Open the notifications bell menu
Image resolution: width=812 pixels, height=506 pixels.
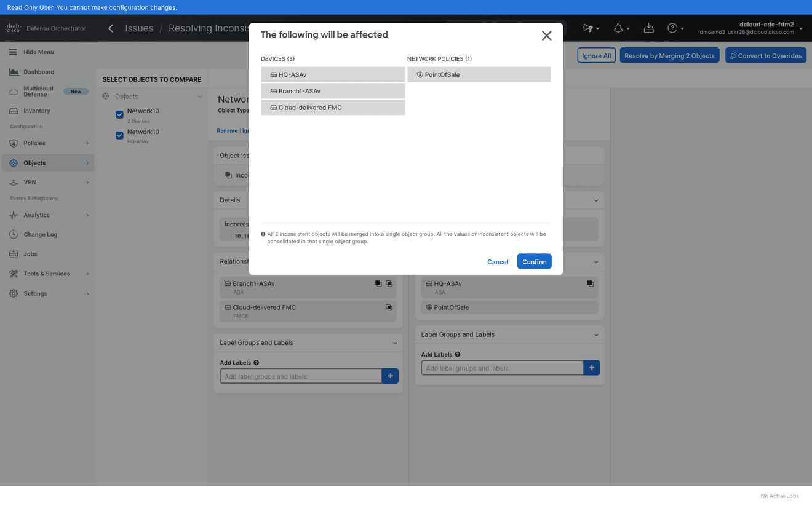(x=621, y=28)
